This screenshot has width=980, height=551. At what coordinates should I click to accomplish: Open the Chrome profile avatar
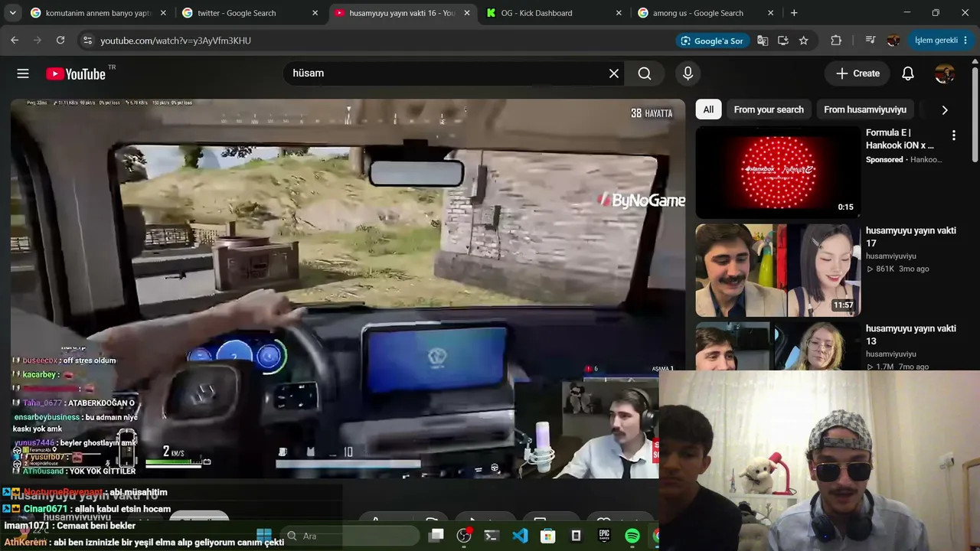pos(893,41)
